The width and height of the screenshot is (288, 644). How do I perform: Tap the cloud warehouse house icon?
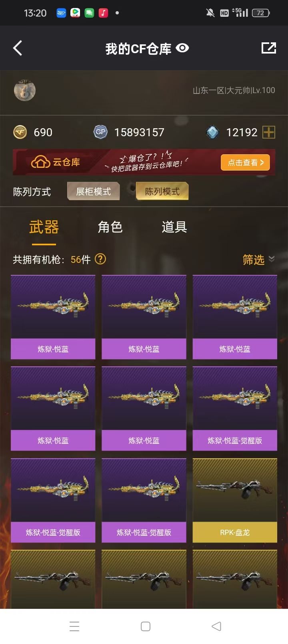pos(40,162)
